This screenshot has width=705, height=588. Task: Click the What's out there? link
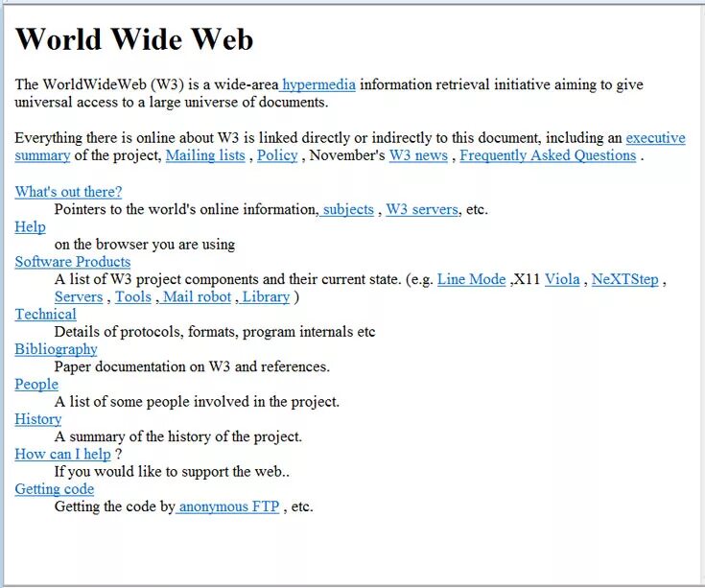pyautogui.click(x=68, y=192)
